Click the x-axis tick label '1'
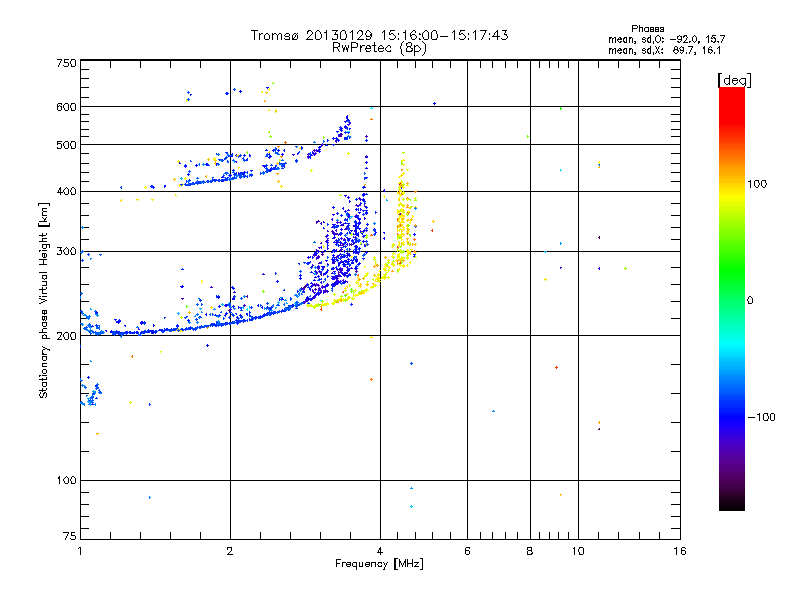 [80, 551]
